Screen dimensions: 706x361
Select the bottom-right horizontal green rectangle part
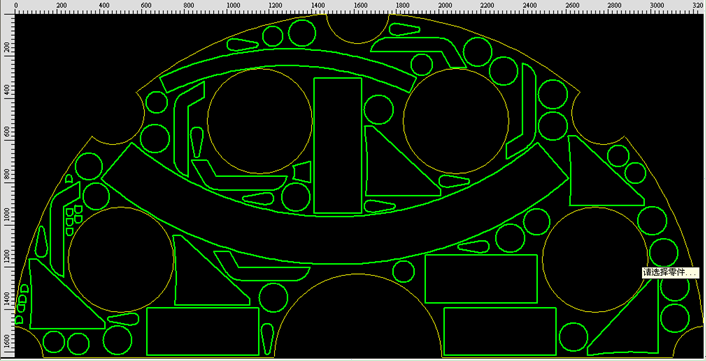pos(500,332)
